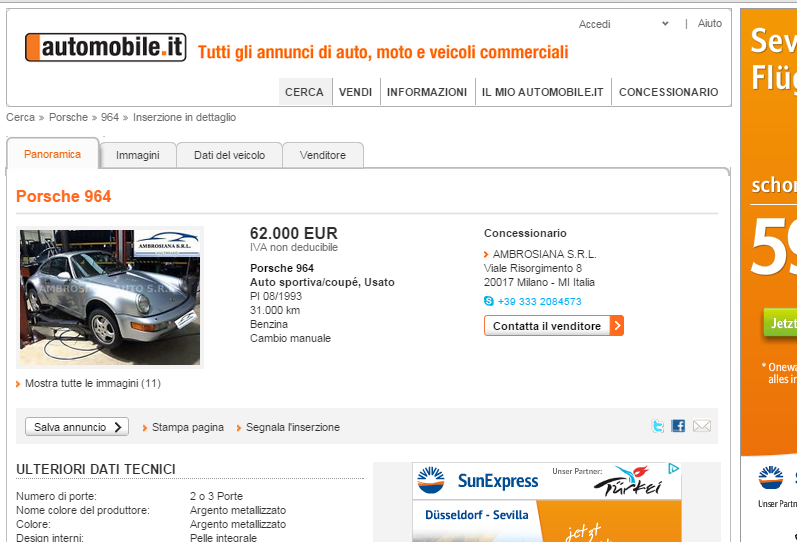Click the Skype phone icon
The image size is (797, 542).
488,301
